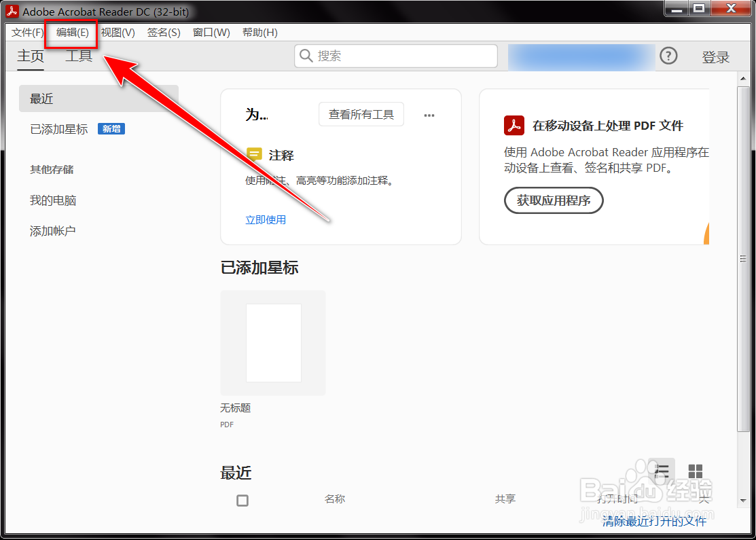Click the vertical scrollbar thumb

click(x=743, y=259)
